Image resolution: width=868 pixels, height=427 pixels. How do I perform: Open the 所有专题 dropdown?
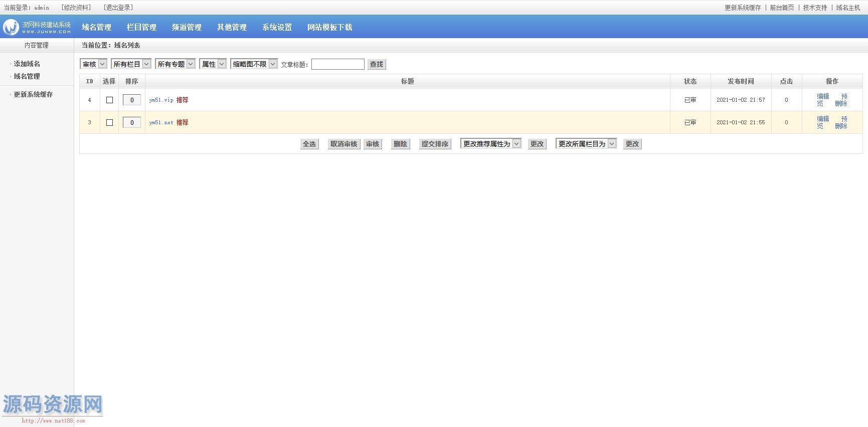pos(176,64)
